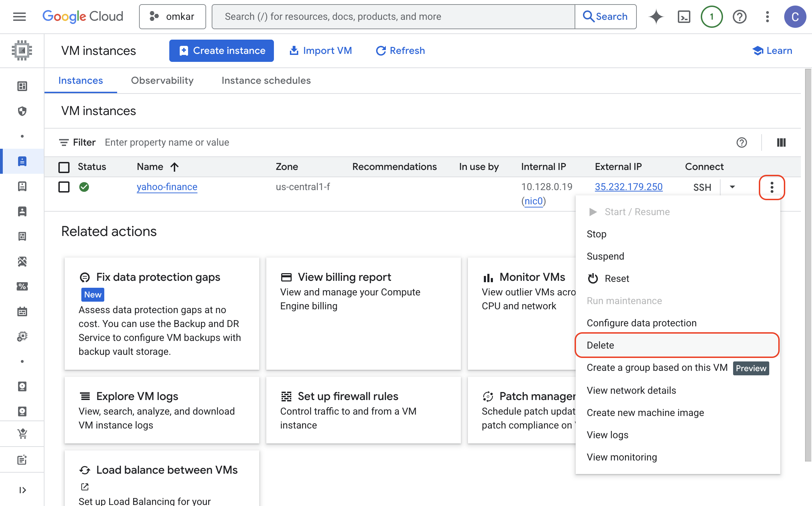Click the Create instance button

coord(221,51)
